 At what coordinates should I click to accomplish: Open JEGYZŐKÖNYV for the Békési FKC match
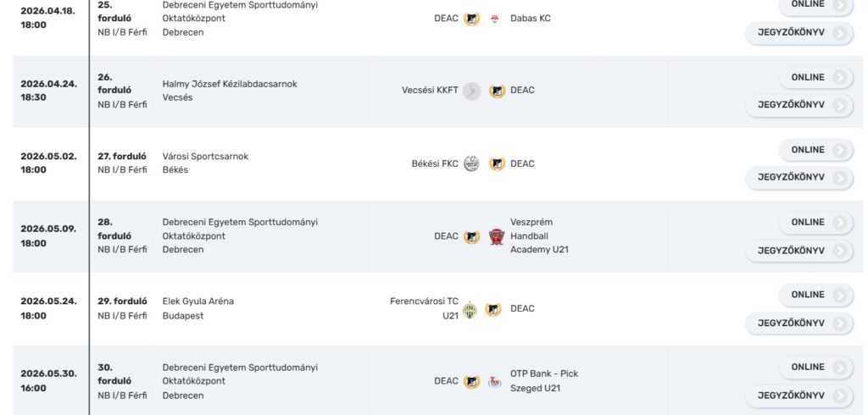point(799,178)
